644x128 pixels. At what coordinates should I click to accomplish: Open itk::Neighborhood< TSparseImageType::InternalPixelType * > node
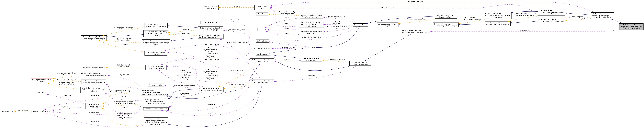156,122
